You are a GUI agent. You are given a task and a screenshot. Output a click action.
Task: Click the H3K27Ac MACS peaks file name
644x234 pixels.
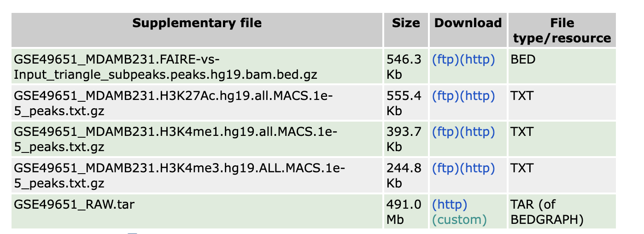[175, 103]
